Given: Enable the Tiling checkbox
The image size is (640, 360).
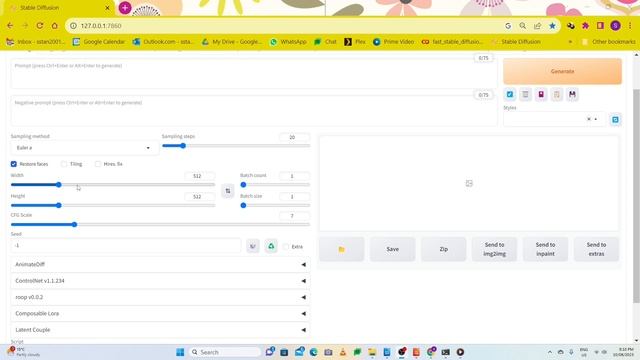Looking at the screenshot, I should click(64, 164).
